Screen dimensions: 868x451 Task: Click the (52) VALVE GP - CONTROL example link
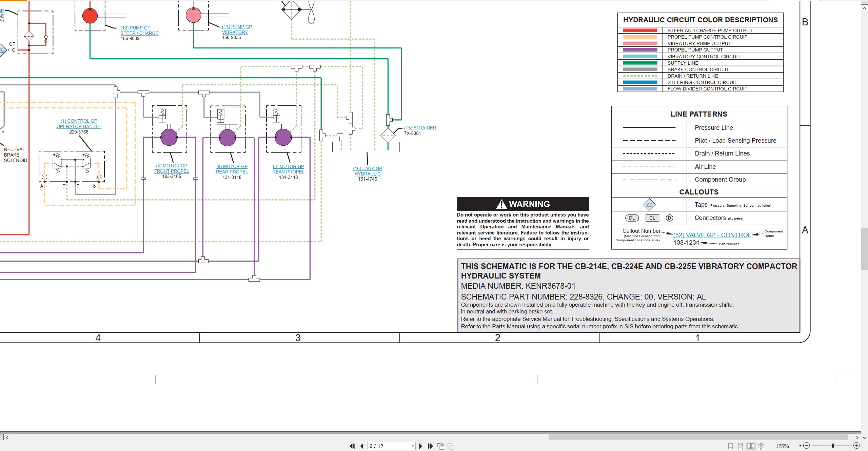pyautogui.click(x=712, y=235)
